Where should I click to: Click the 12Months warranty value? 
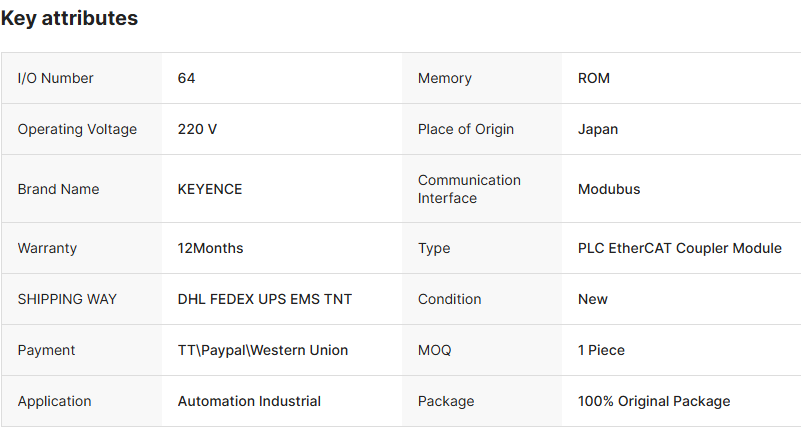click(210, 248)
